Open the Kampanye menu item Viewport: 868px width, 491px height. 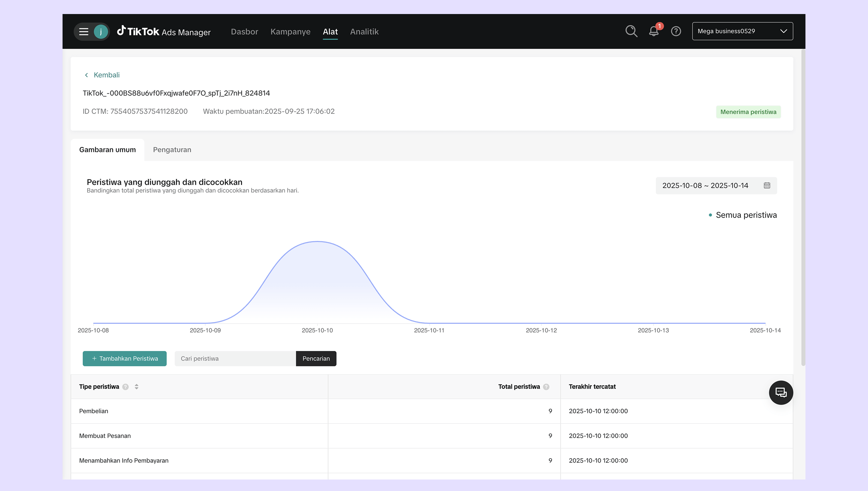click(x=290, y=32)
